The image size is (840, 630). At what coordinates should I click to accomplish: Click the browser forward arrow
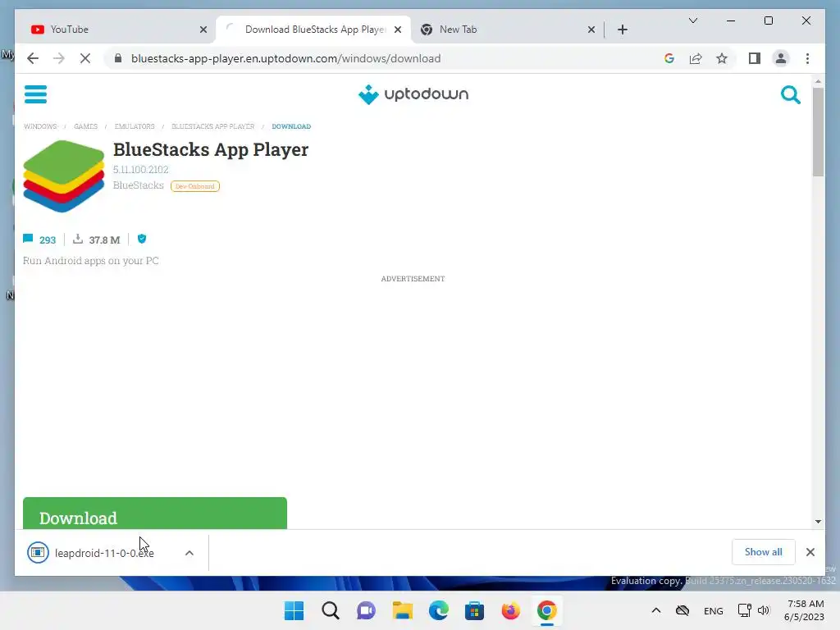(59, 58)
